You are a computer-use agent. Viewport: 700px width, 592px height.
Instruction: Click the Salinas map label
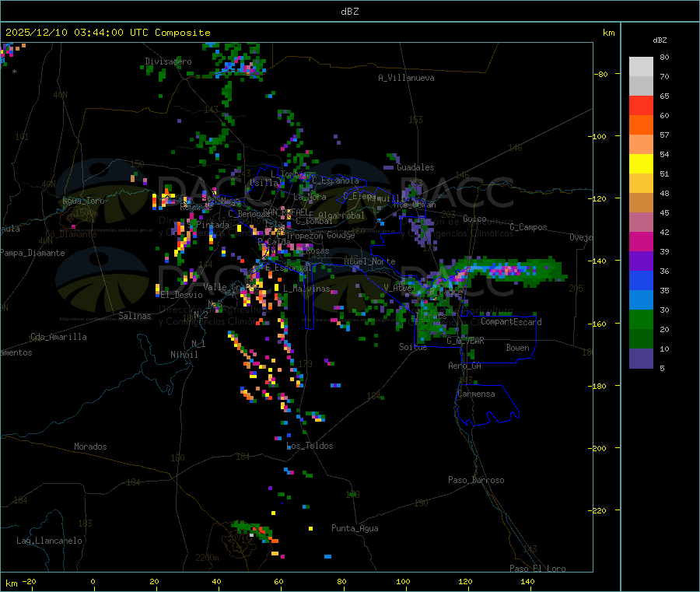point(135,316)
